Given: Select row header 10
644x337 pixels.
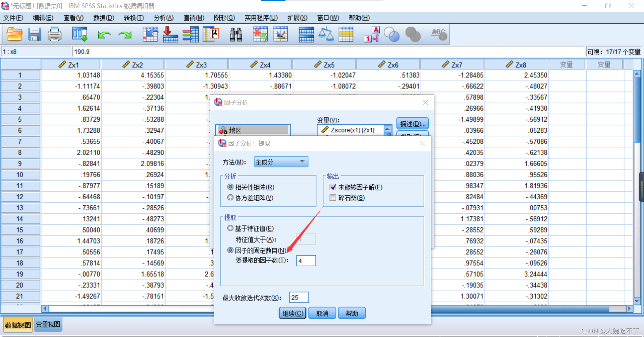Looking at the screenshot, I should pyautogui.click(x=20, y=175).
